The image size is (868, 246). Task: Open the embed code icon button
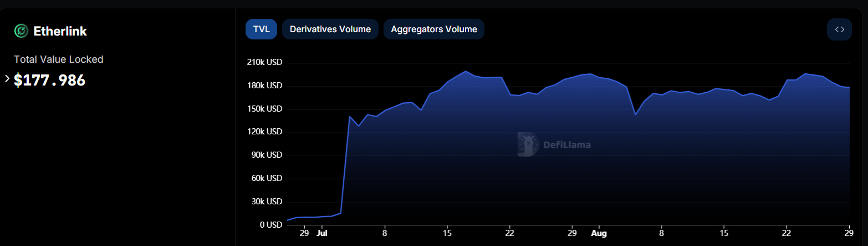coord(839,29)
